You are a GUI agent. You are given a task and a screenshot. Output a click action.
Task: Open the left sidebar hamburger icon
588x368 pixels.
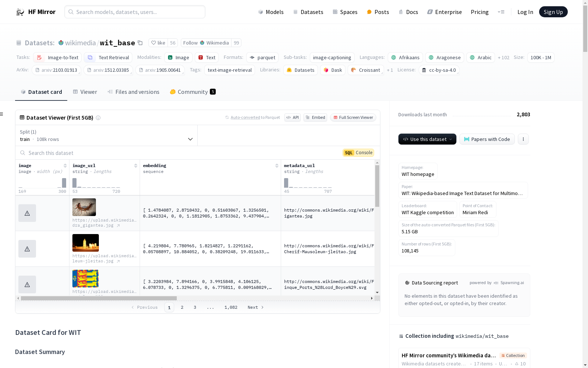(x=1, y=114)
